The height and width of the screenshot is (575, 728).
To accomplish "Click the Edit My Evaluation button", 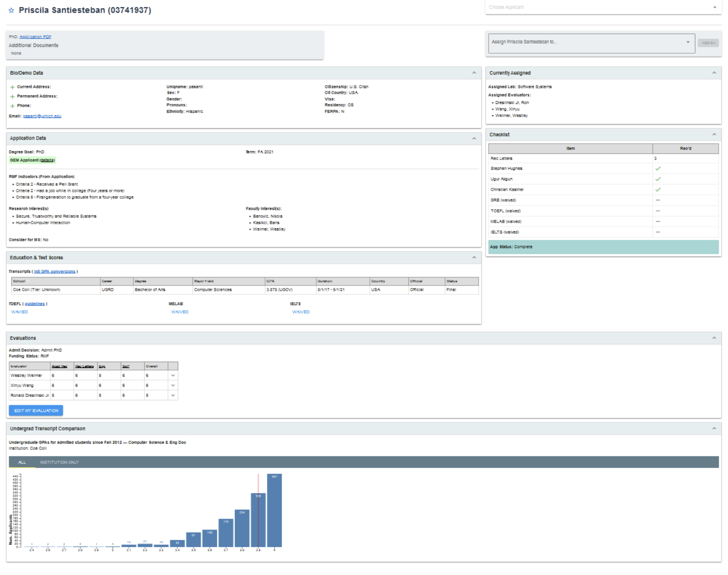I will [36, 411].
